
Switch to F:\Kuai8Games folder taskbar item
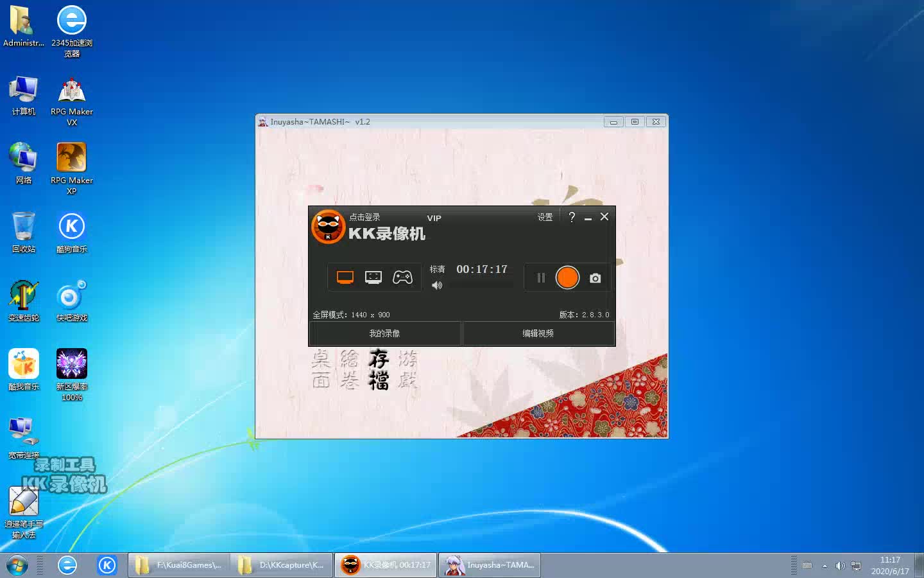[178, 565]
